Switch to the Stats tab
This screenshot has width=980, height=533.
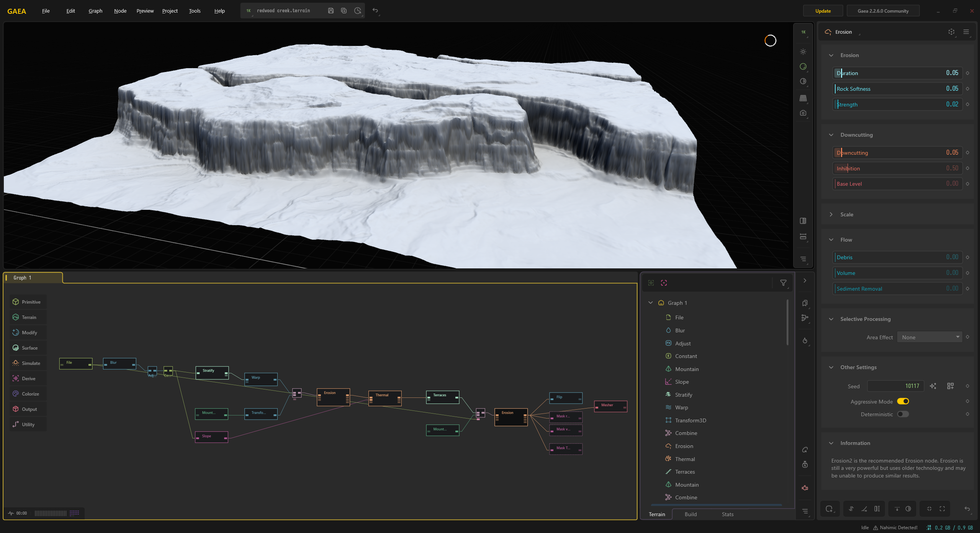(x=728, y=514)
